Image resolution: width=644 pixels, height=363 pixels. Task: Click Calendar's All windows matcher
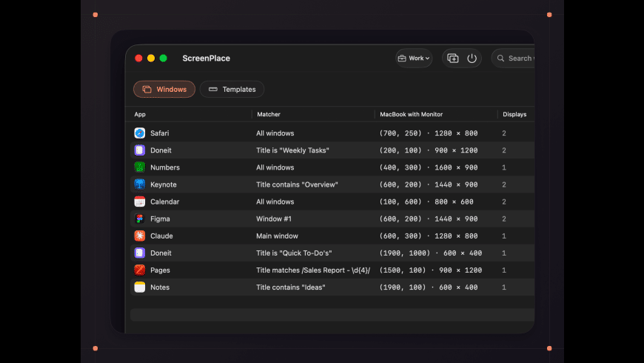pyautogui.click(x=275, y=202)
